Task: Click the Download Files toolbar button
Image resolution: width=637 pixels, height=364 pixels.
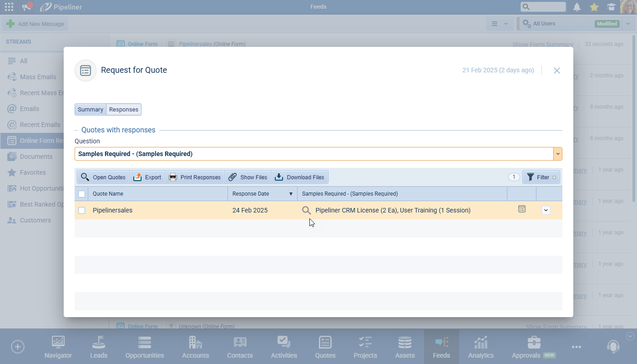Action: (300, 177)
